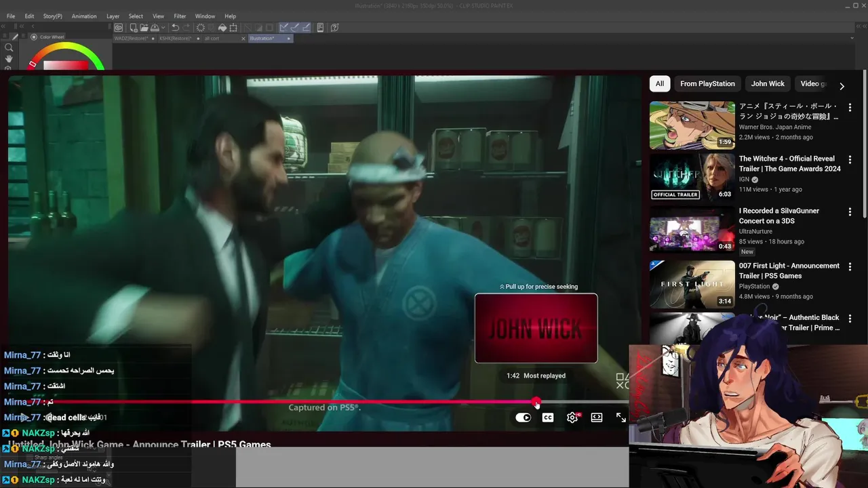Toggle YouTube autoplay switch
The width and height of the screenshot is (868, 488).
click(523, 418)
